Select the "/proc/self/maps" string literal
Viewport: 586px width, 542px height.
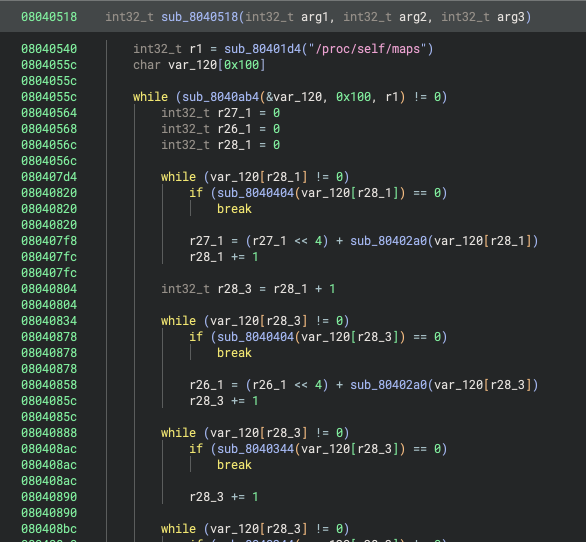[368, 49]
